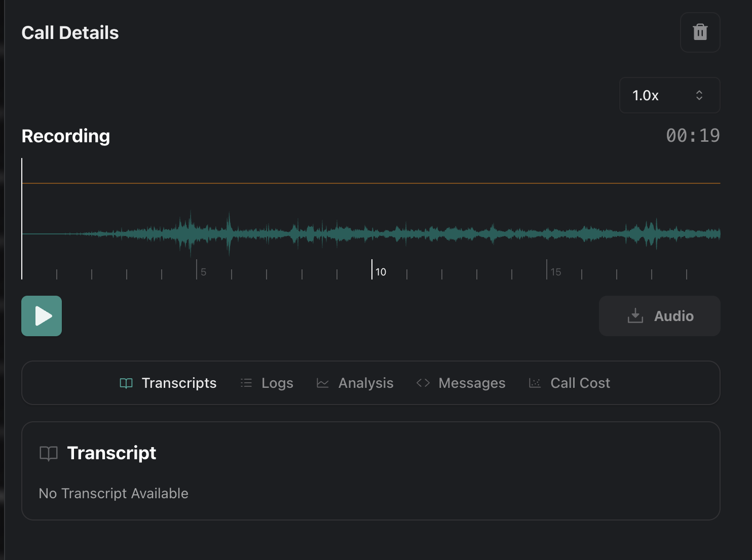The height and width of the screenshot is (560, 752).
Task: Show the Call Cost tab
Action: (580, 383)
